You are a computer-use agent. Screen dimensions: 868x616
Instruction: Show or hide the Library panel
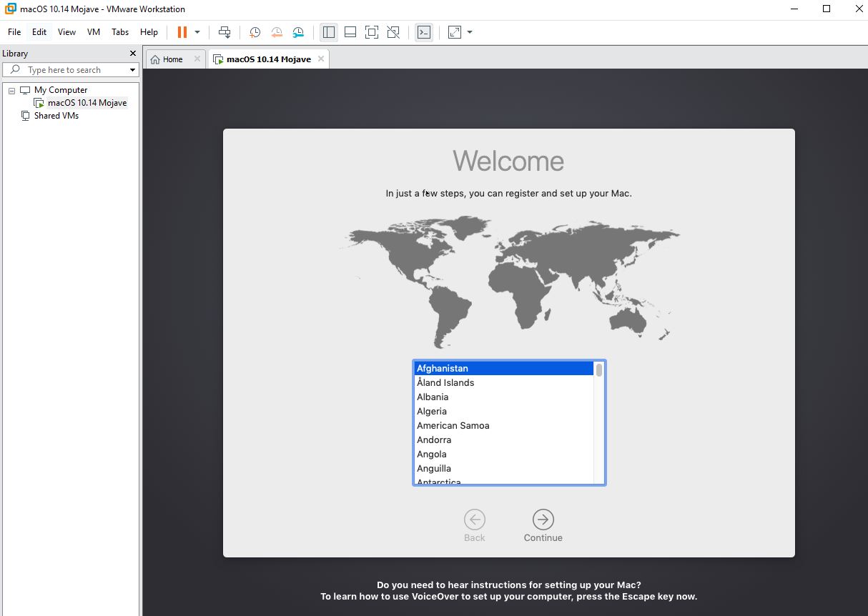point(328,31)
